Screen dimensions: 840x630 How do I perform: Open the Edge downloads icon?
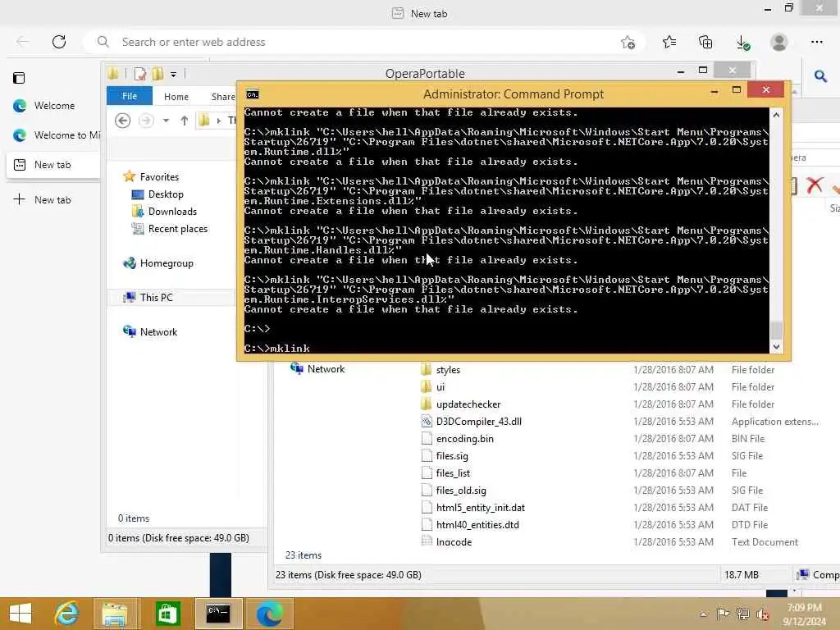(742, 43)
